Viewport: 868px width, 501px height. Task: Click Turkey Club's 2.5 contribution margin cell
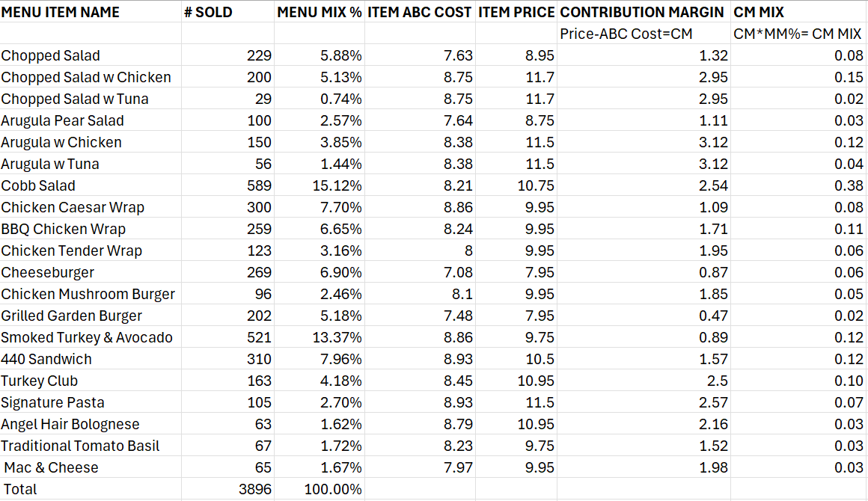pos(716,381)
